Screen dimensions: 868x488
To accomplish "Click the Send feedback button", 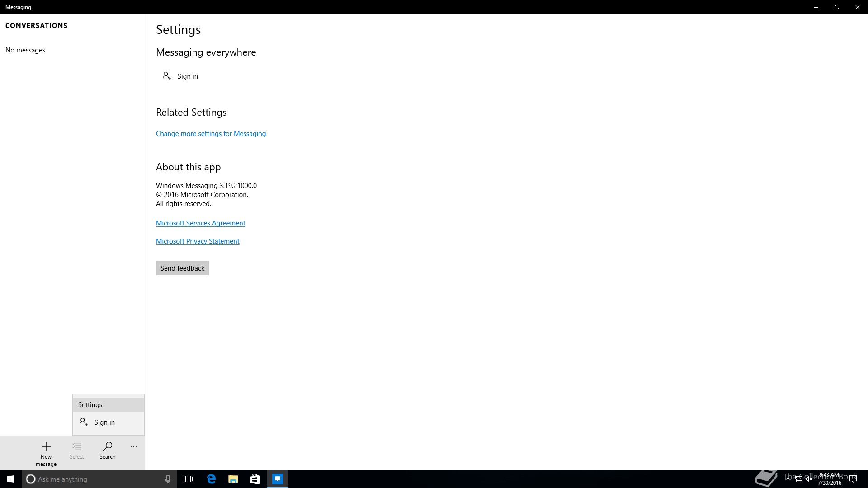I will (183, 268).
